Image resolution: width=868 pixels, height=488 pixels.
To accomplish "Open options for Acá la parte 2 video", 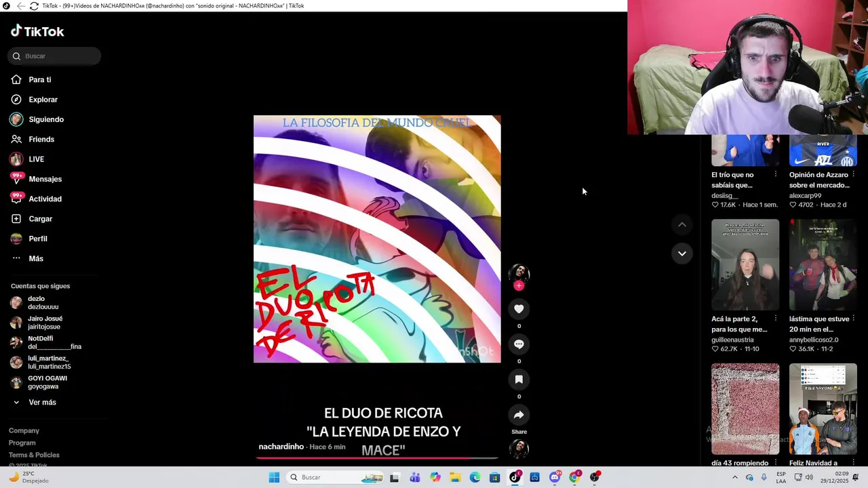I will tap(775, 319).
